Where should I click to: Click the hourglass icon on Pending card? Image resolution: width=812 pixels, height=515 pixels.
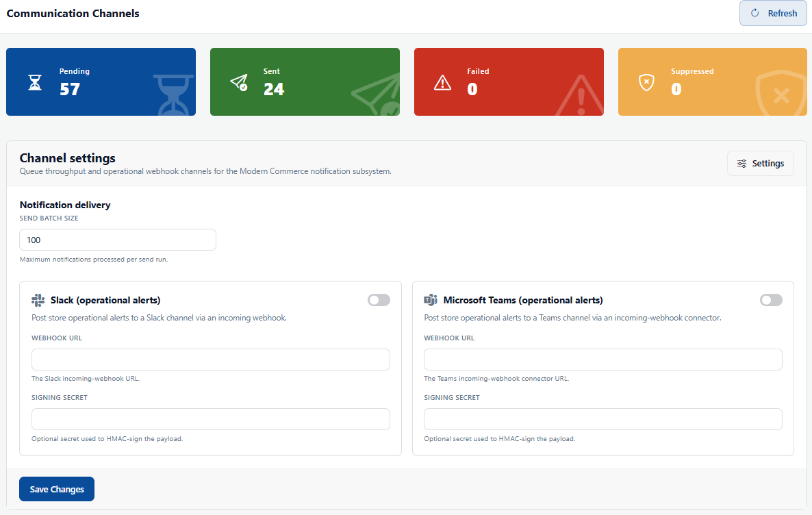35,82
